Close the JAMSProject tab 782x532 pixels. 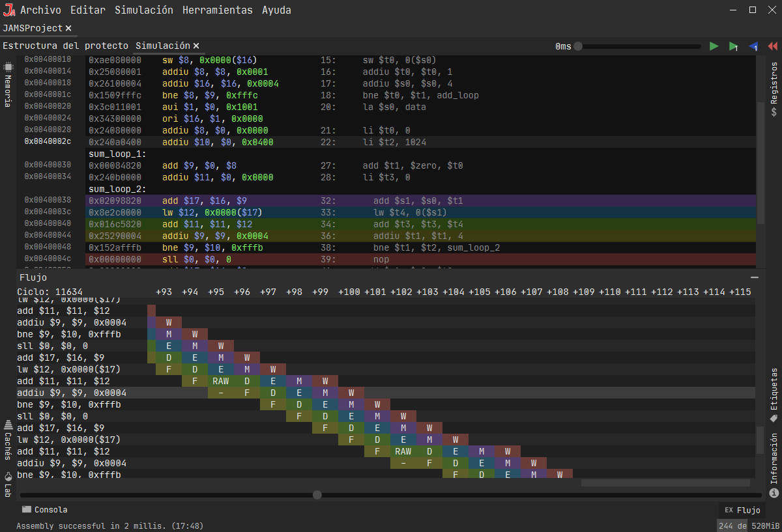pos(68,29)
